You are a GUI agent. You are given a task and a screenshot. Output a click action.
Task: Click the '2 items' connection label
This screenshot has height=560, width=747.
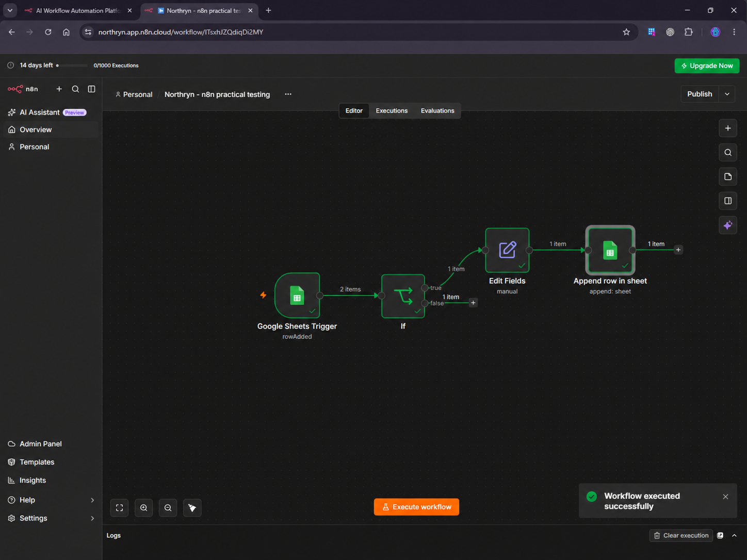[350, 289]
